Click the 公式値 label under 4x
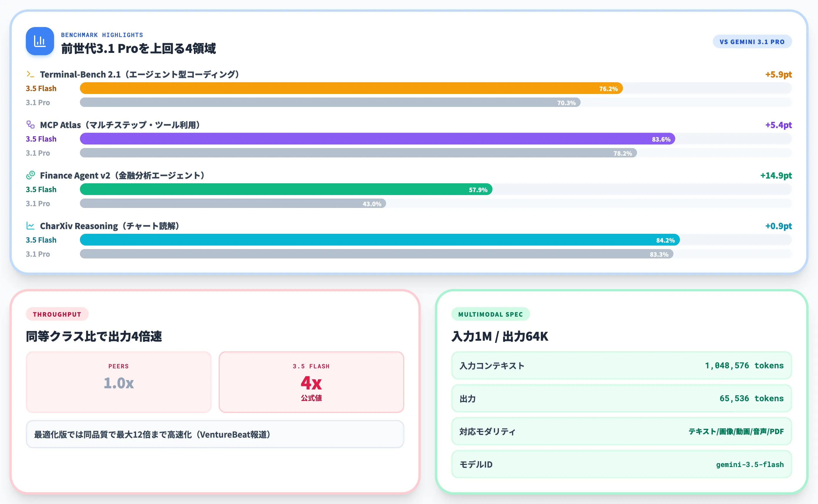Viewport: 818px width, 504px height. click(311, 398)
